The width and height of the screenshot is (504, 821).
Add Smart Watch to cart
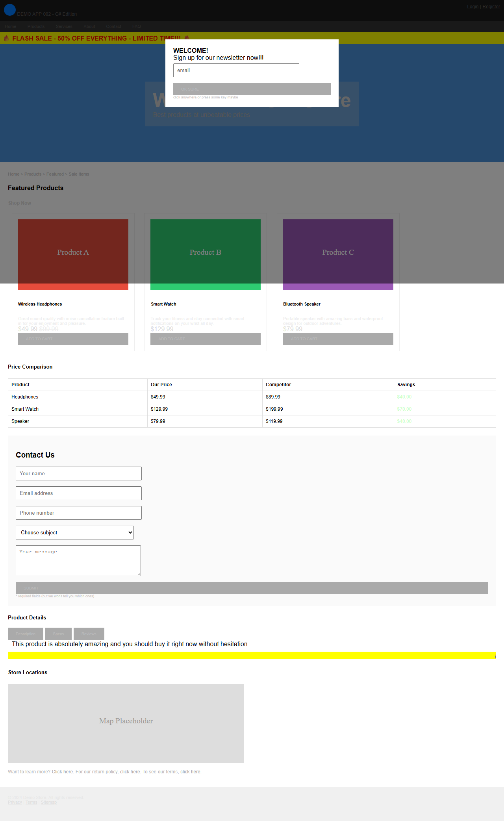206,339
